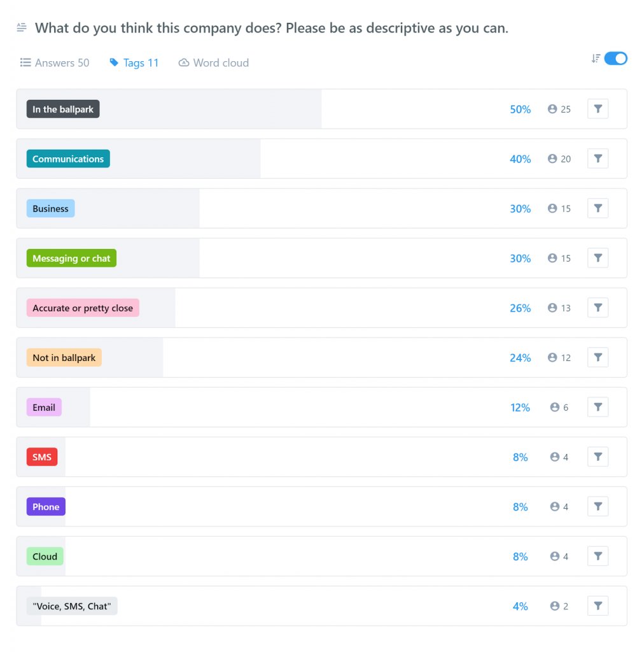The width and height of the screenshot is (644, 652).
Task: Open the 50% link for In the ballpark
Action: 521,109
